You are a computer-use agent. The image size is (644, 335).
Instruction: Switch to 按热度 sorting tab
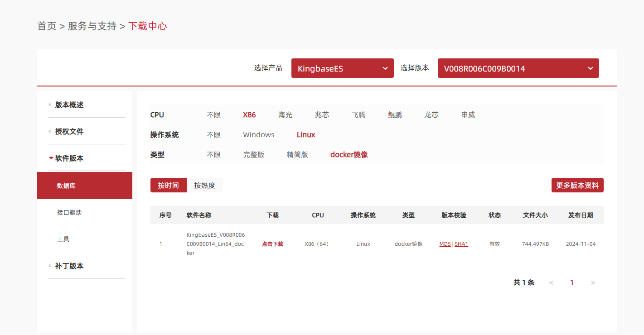(x=205, y=185)
